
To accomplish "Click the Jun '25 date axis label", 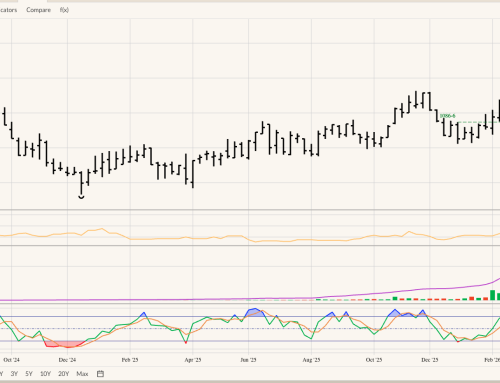I will [x=248, y=360].
